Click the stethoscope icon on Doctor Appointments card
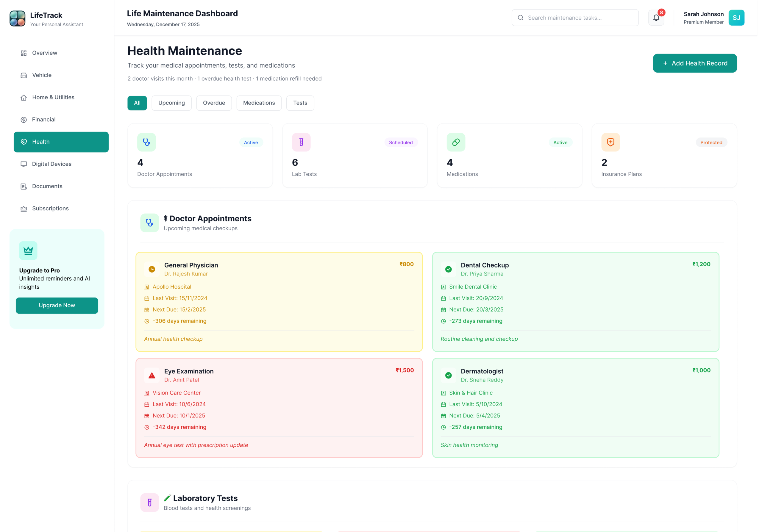This screenshot has width=762, height=532. tap(146, 142)
